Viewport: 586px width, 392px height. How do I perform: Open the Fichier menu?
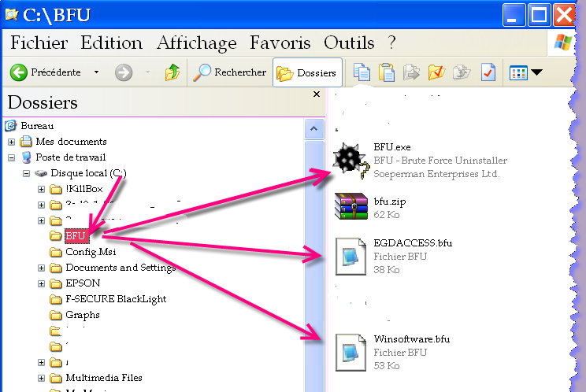tap(39, 43)
